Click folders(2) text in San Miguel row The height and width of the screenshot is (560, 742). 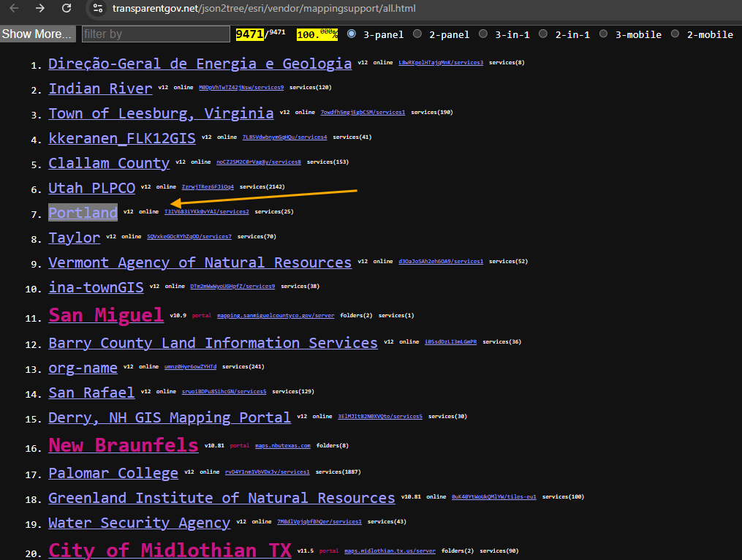(356, 316)
